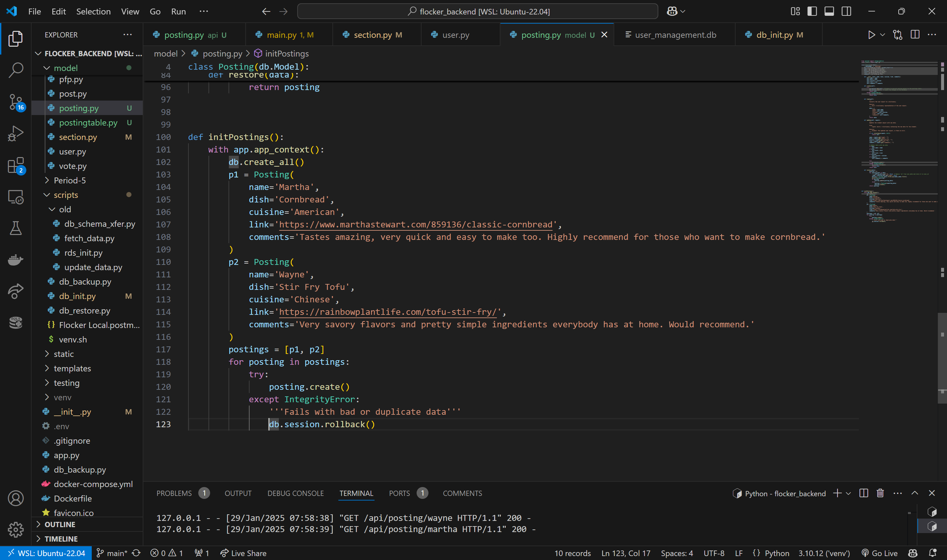This screenshot has width=947, height=560.
Task: Click the Git branch indicator 'main*'
Action: (x=113, y=553)
